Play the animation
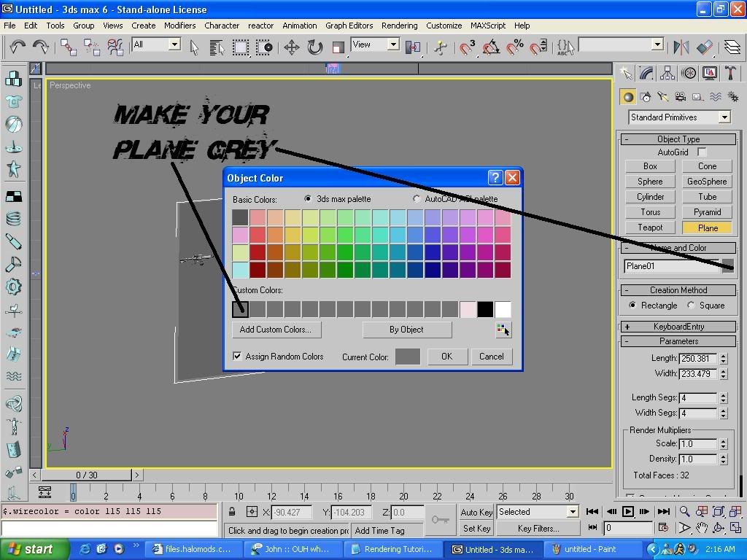The image size is (747, 560). point(628,512)
